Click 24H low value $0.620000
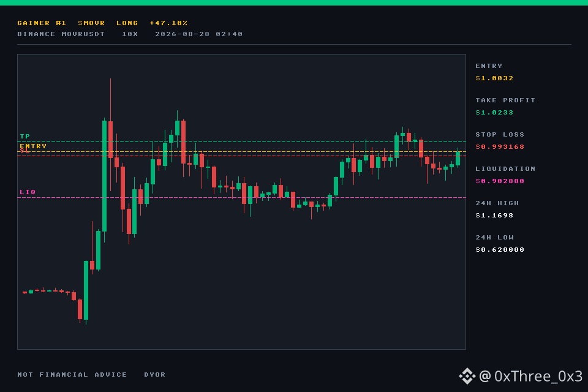This screenshot has width=588, height=392. click(500, 250)
